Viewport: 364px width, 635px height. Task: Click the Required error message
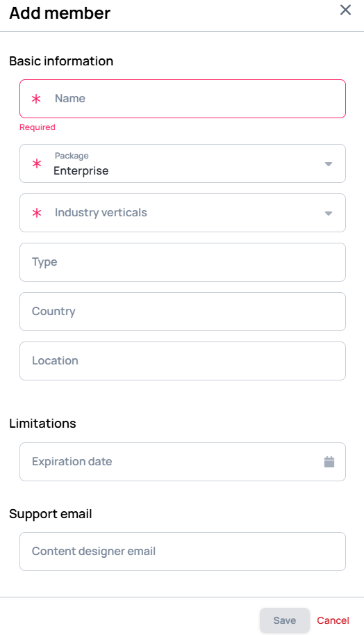[x=38, y=127]
